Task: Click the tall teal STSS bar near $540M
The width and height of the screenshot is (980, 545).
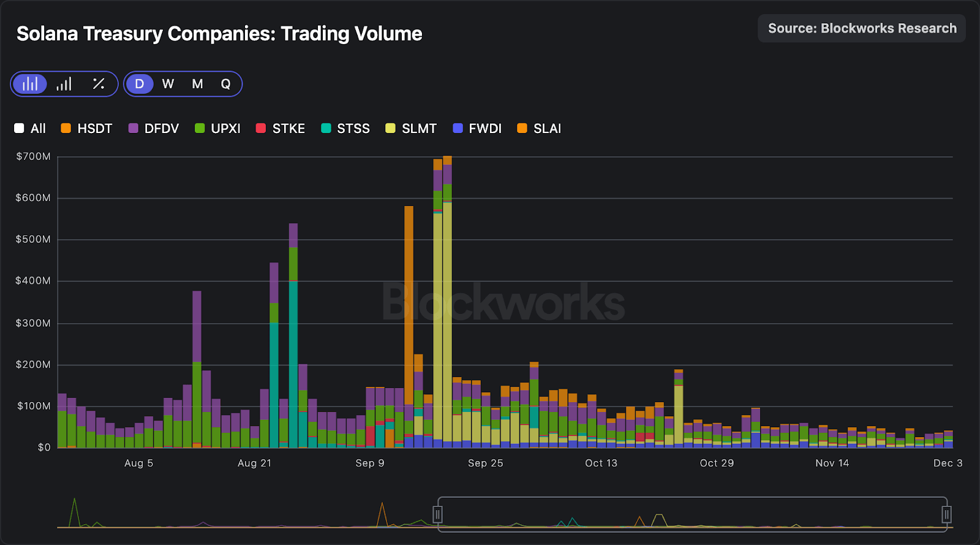Action: [293, 364]
